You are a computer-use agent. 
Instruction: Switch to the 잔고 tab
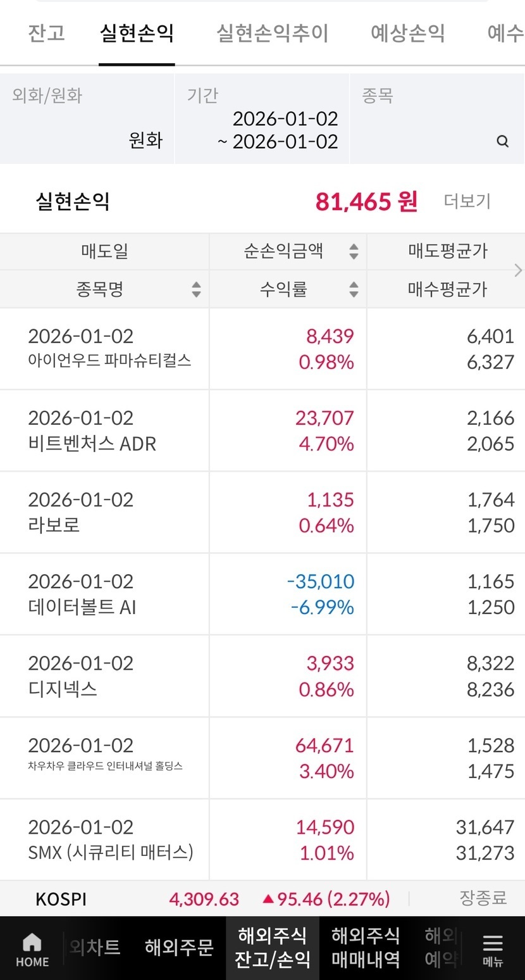click(47, 33)
